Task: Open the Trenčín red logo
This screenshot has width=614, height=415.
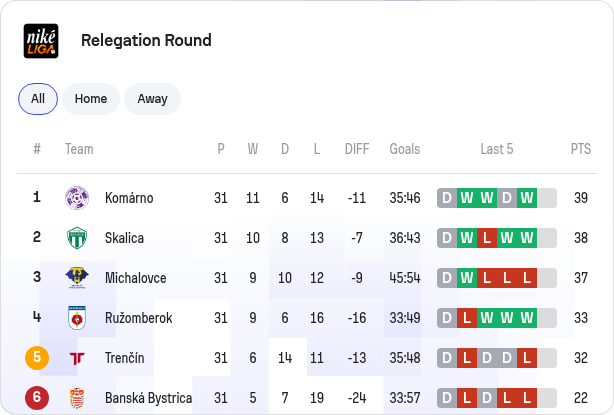Action: [77, 358]
